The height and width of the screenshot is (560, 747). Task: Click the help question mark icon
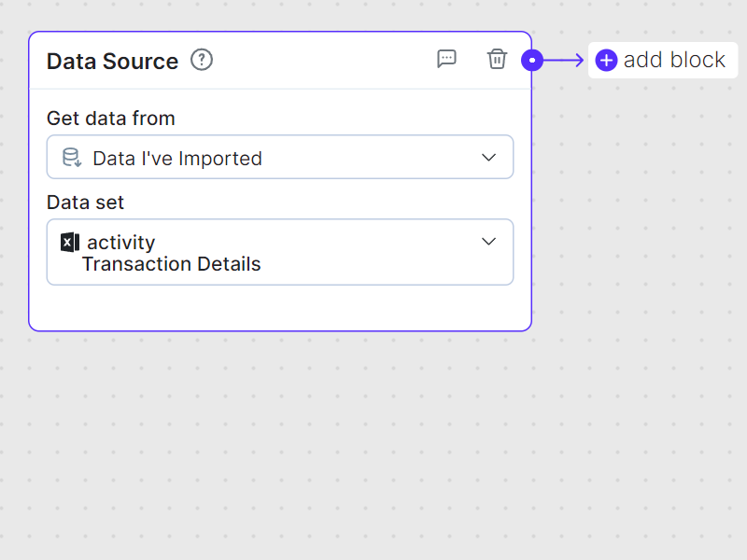[201, 60]
